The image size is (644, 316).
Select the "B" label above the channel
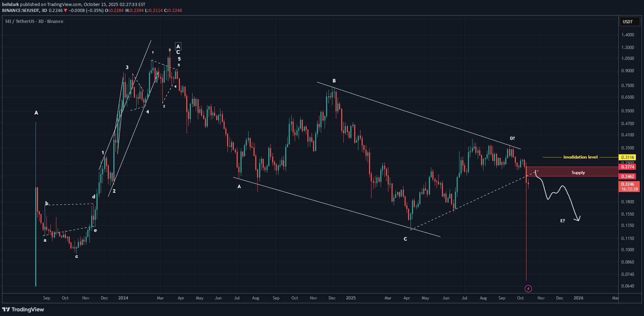(334, 81)
